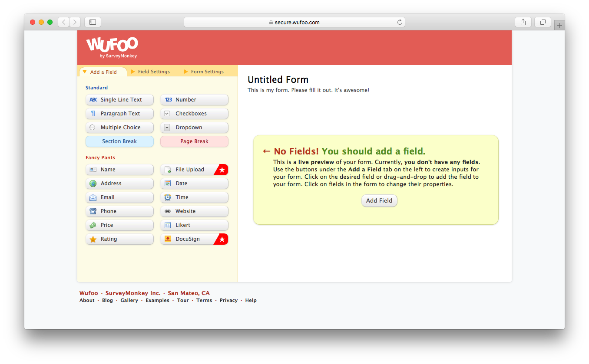Add a Website field
This screenshot has width=589, height=364.
(x=194, y=211)
